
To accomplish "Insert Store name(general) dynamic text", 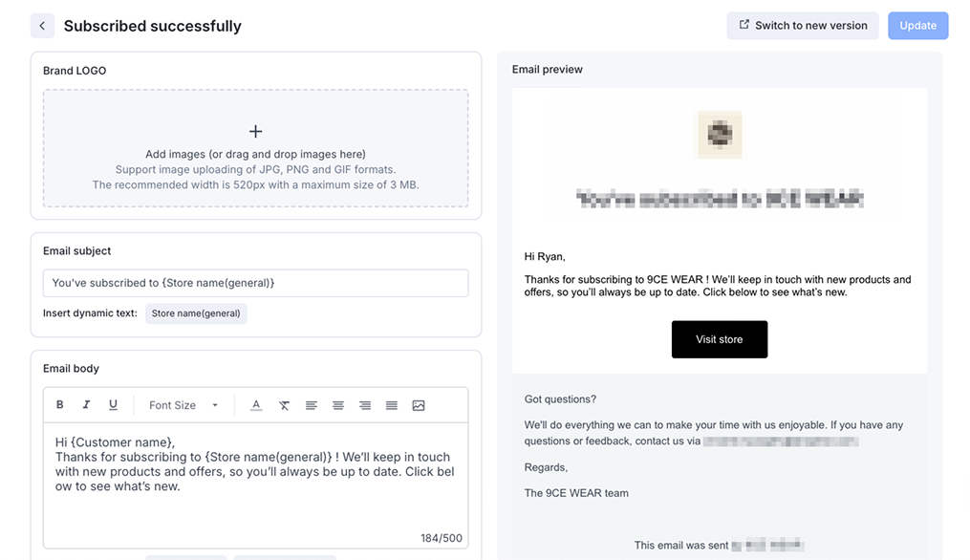I will coord(196,313).
